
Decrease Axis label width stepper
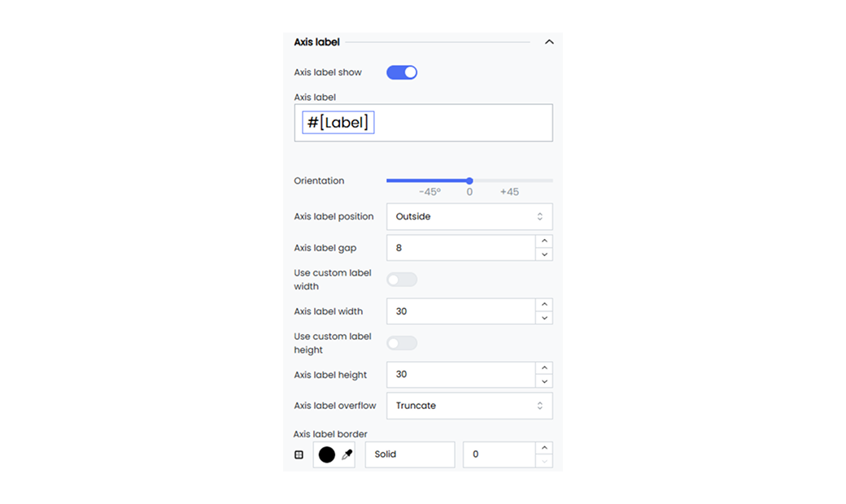[x=544, y=318]
